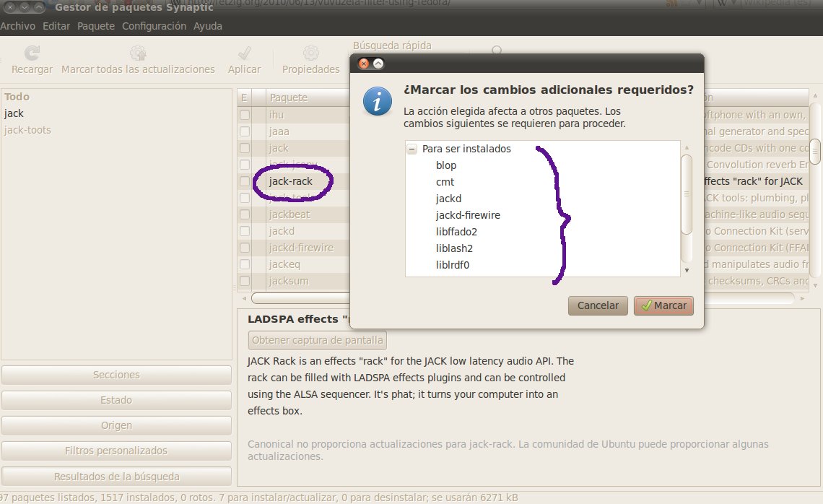Collapse the Para ser instalados group
The width and height of the screenshot is (823, 504).
(411, 149)
